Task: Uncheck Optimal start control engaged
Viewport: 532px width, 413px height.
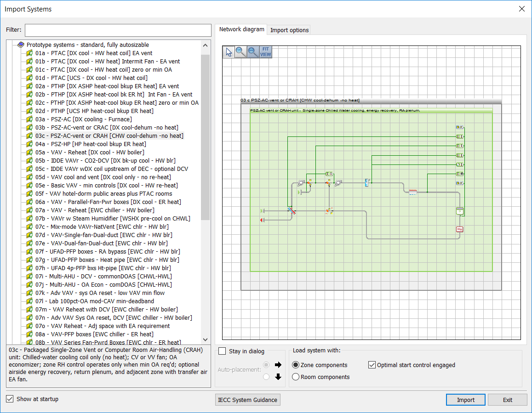Action: (372, 365)
